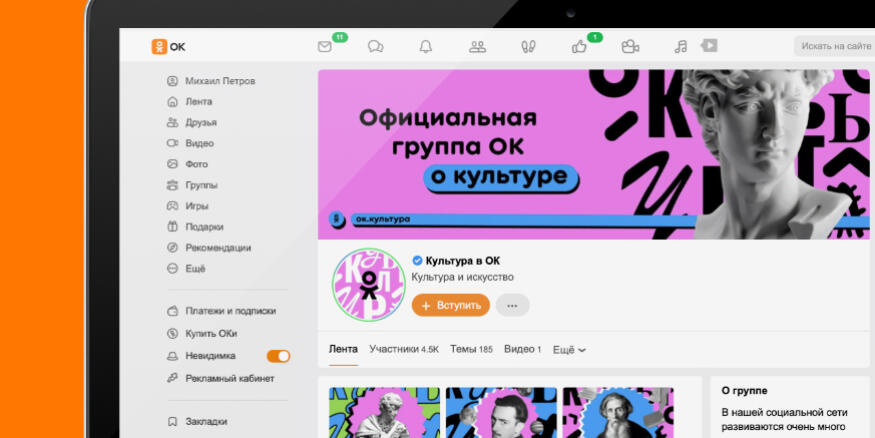Click the Культура в ОК group name
875x438 pixels.
(x=463, y=261)
